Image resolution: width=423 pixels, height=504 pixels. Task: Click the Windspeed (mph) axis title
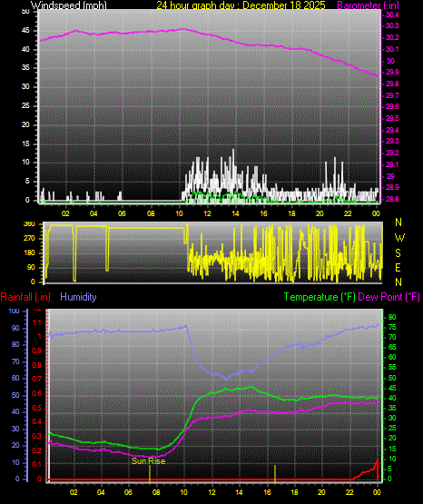[x=69, y=5]
